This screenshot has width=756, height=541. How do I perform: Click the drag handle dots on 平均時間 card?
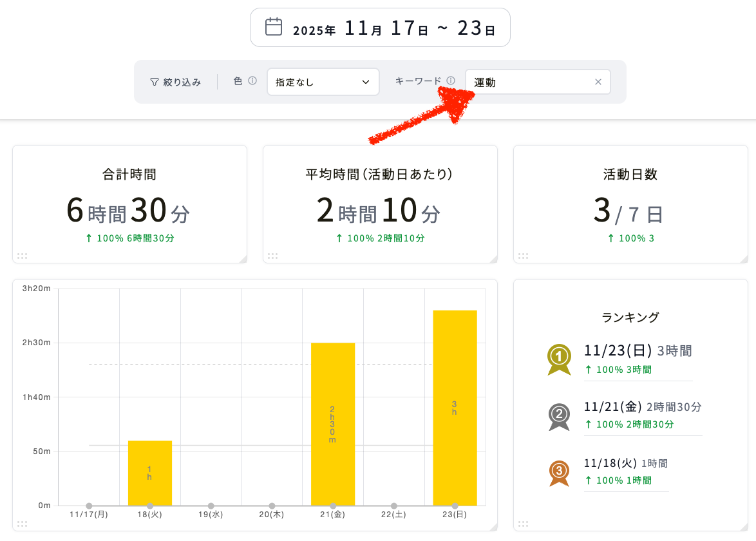[273, 256]
